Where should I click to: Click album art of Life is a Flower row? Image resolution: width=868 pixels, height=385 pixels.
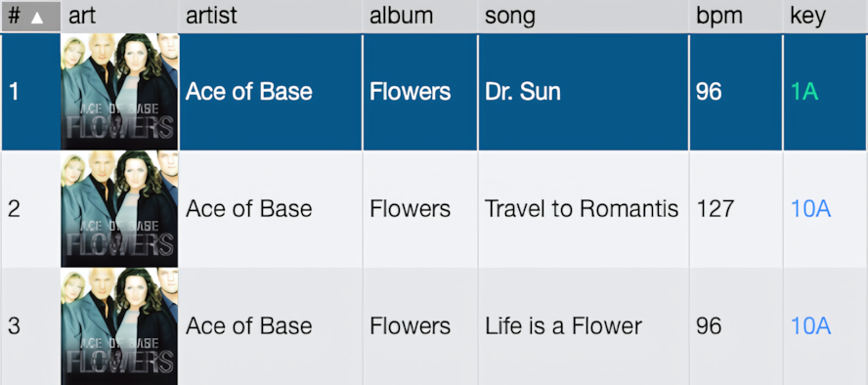[x=119, y=326]
